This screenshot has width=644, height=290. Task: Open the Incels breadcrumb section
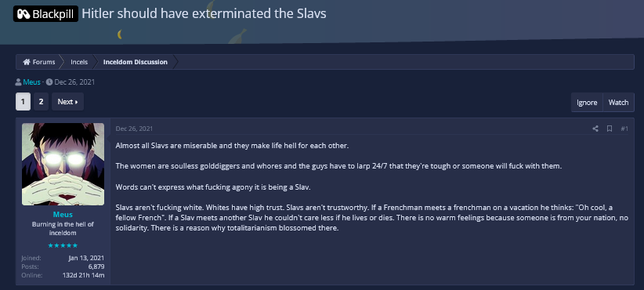tap(79, 62)
